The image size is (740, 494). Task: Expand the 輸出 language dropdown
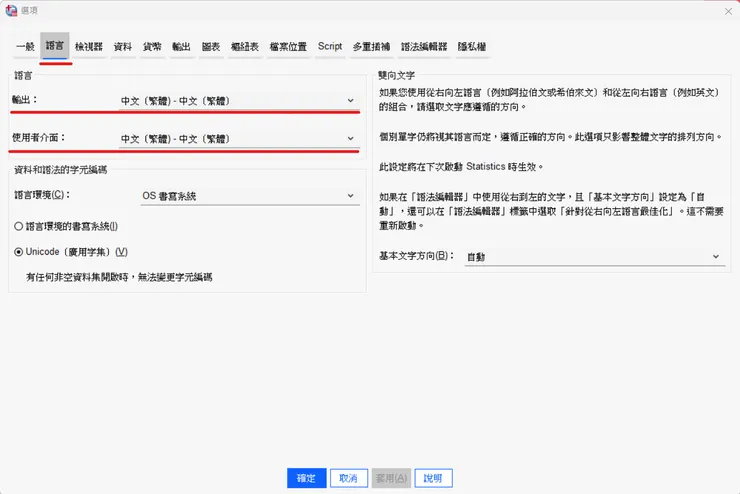click(x=238, y=100)
